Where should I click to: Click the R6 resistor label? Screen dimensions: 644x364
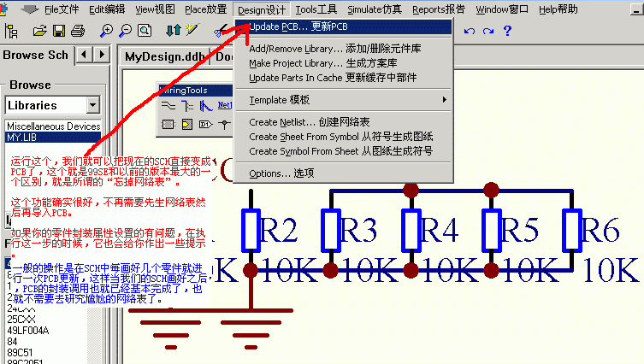point(600,230)
